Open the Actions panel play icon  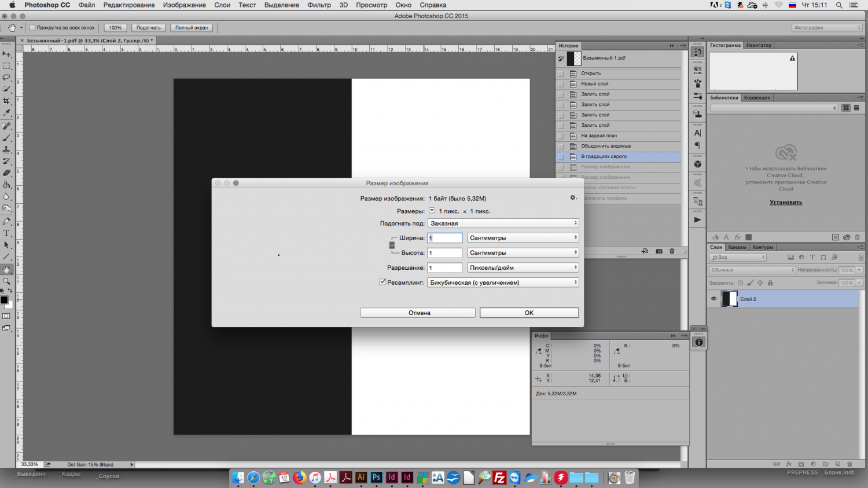click(697, 220)
